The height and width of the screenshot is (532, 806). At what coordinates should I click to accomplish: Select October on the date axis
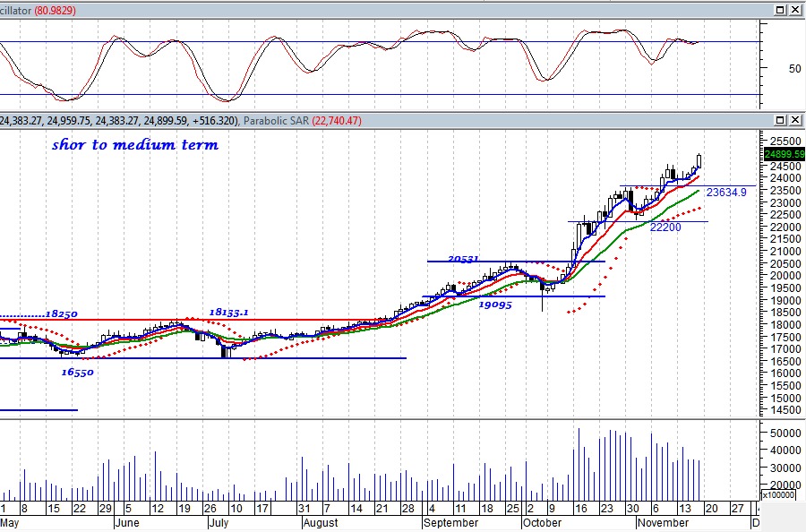coord(541,522)
